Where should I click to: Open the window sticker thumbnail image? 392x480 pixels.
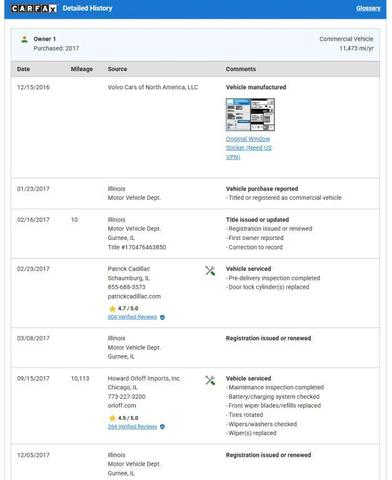pyautogui.click(x=250, y=115)
